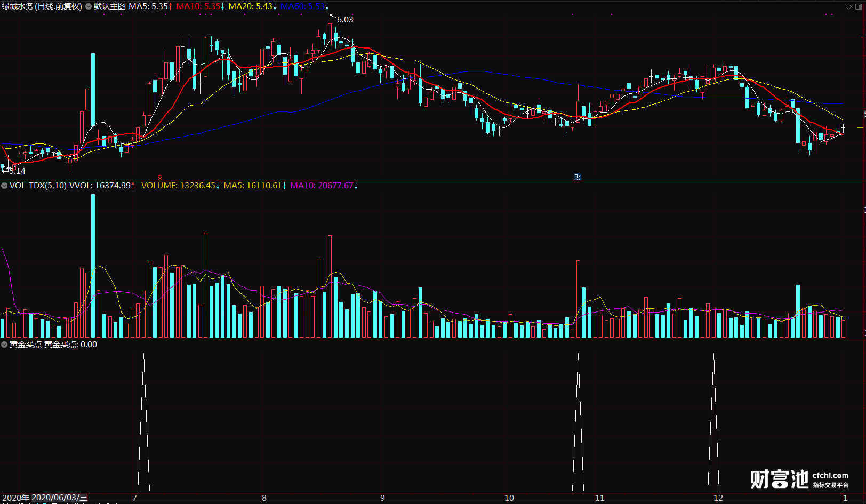This screenshot has height=504, width=866.
Task: Select the 6.03 high price flag
Action: 344,19
